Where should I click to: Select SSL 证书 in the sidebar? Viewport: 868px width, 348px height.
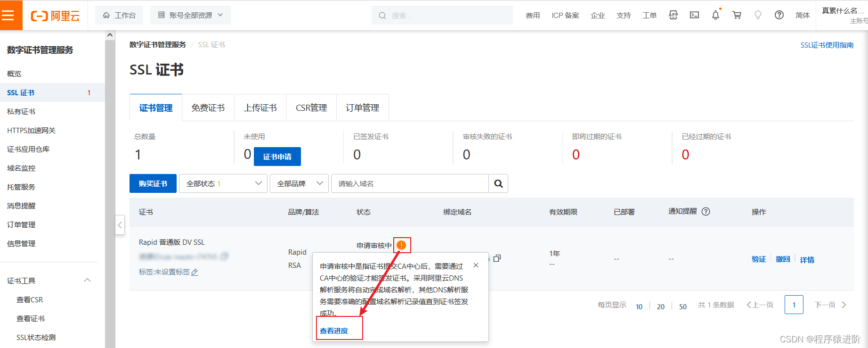point(52,92)
